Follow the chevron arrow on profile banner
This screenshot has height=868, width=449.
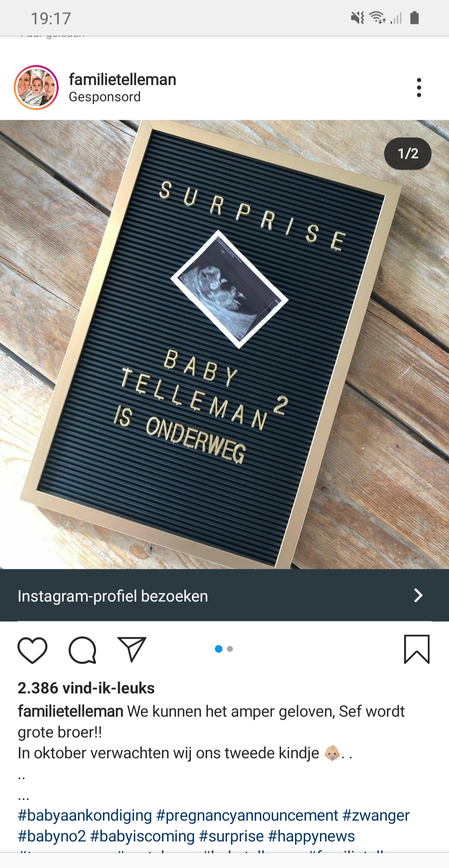pos(418,596)
